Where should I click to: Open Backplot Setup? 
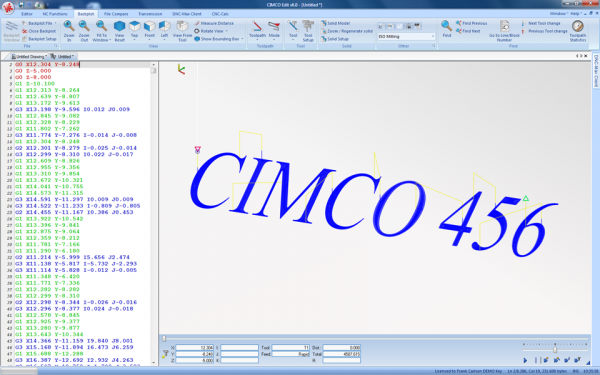coord(39,39)
